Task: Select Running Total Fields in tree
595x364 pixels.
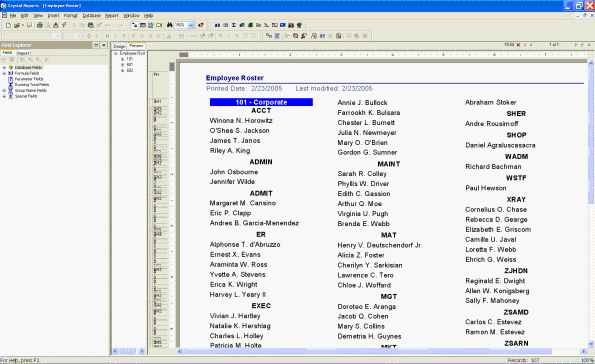Action: pos(32,85)
